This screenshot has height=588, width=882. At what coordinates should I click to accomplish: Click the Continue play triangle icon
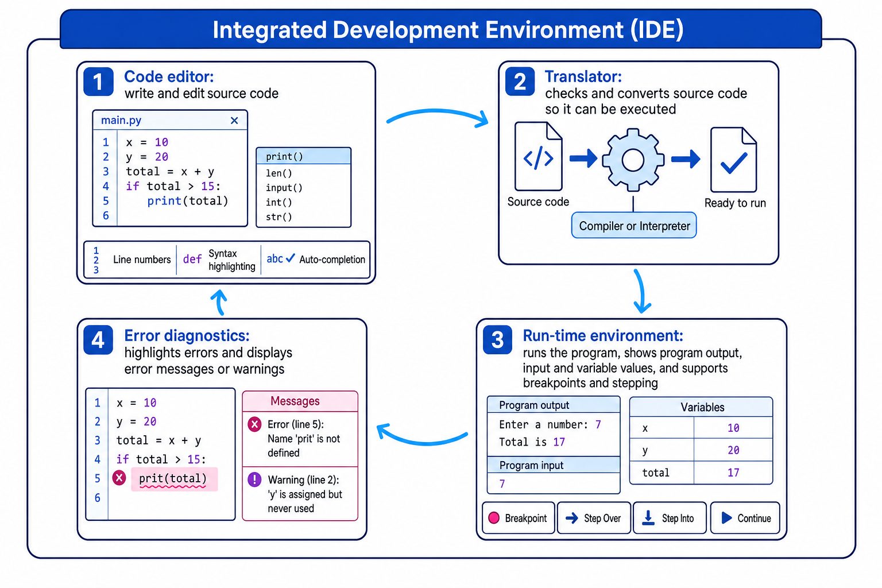tap(726, 518)
